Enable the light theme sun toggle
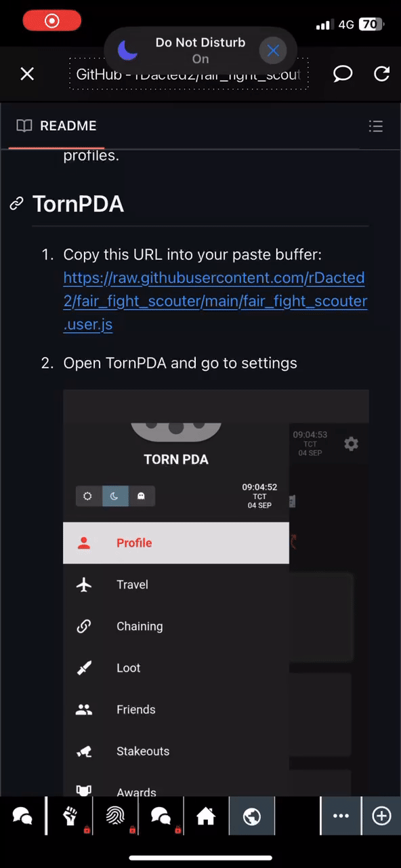This screenshot has height=868, width=401. (87, 496)
